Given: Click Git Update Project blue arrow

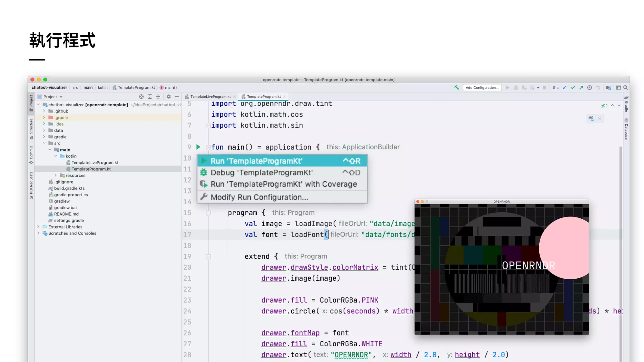Looking at the screenshot, I should [x=565, y=88].
